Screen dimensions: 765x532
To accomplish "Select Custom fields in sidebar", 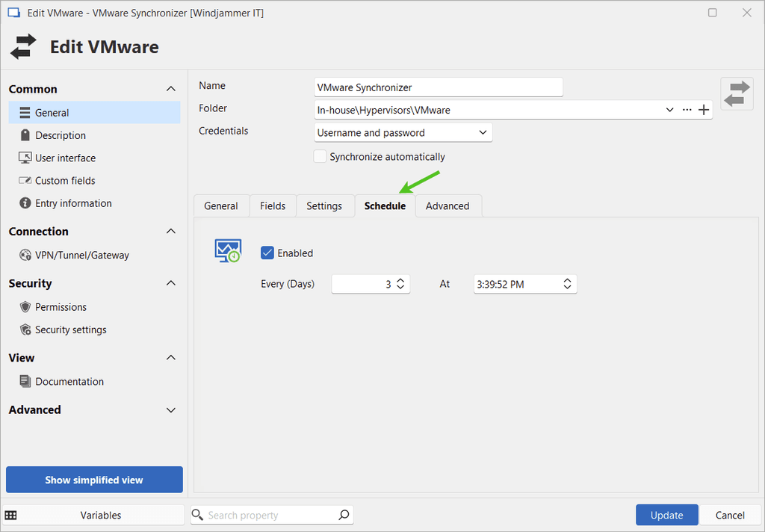I will (x=65, y=180).
